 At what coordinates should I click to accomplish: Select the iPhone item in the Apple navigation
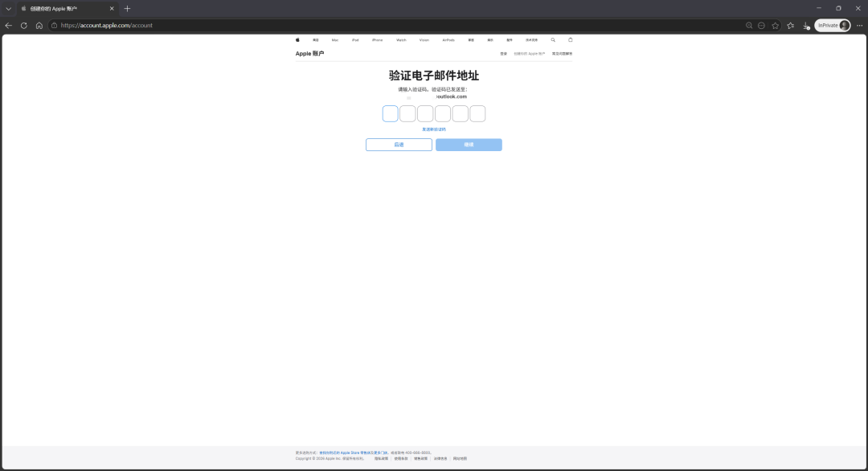pyautogui.click(x=377, y=39)
